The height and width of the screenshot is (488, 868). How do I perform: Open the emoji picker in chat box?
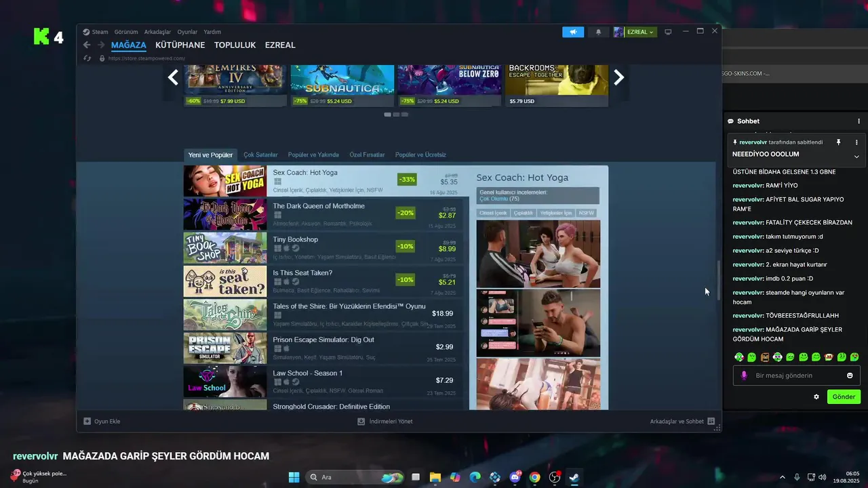[850, 375]
